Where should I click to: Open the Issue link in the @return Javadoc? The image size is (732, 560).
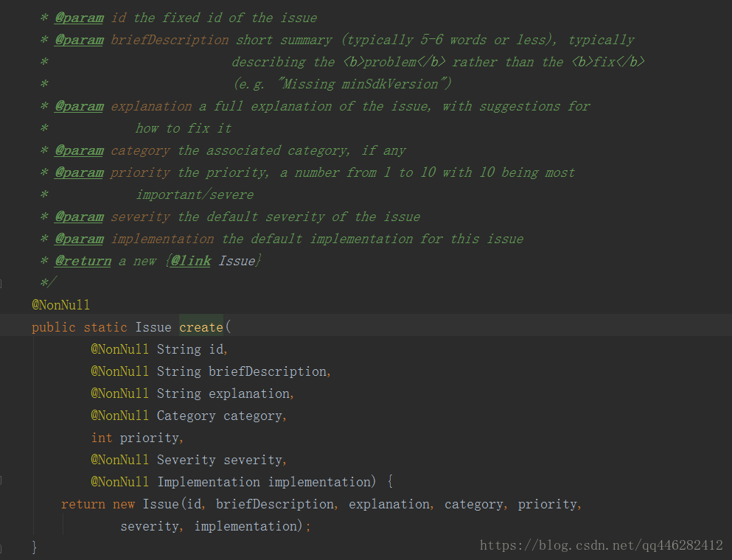pyautogui.click(x=237, y=261)
